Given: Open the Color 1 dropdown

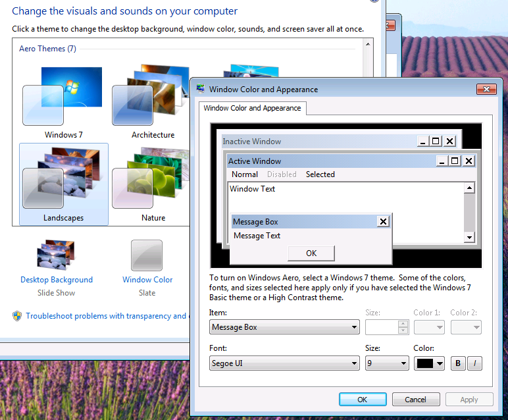Looking at the screenshot, I should pyautogui.click(x=430, y=327).
